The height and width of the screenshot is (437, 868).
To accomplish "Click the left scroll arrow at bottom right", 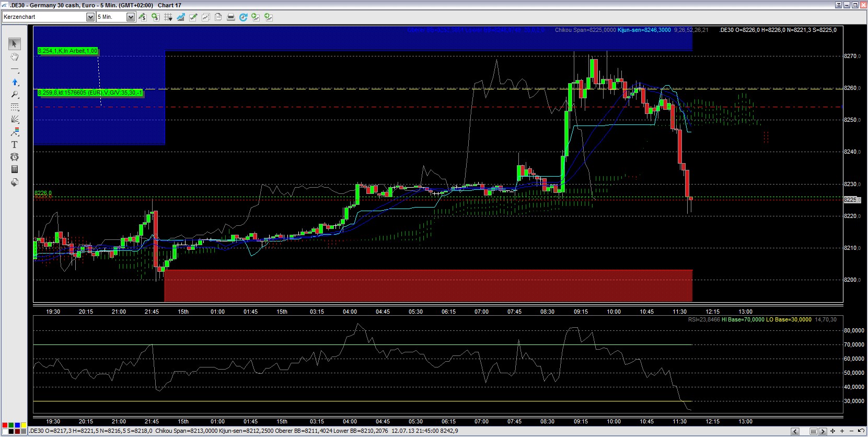I will [795, 431].
